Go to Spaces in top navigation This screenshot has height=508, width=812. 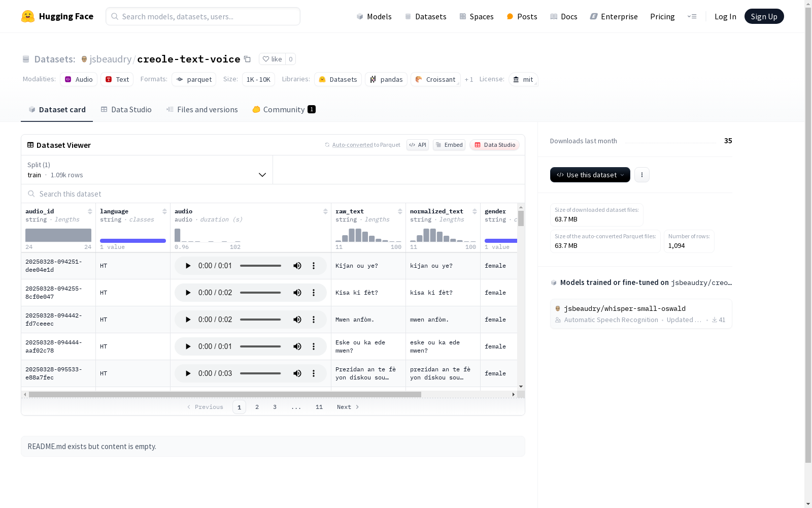pos(477,16)
